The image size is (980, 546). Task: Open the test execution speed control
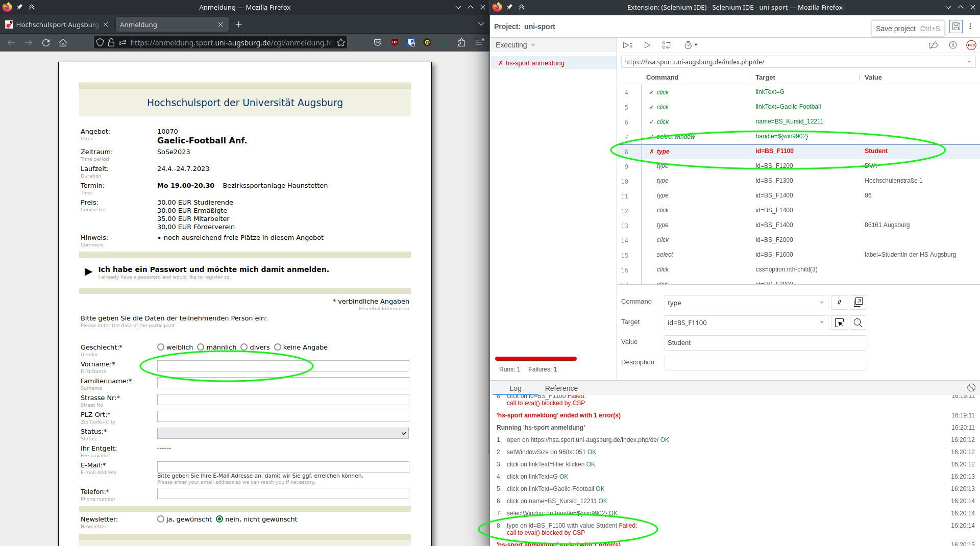pyautogui.click(x=691, y=45)
